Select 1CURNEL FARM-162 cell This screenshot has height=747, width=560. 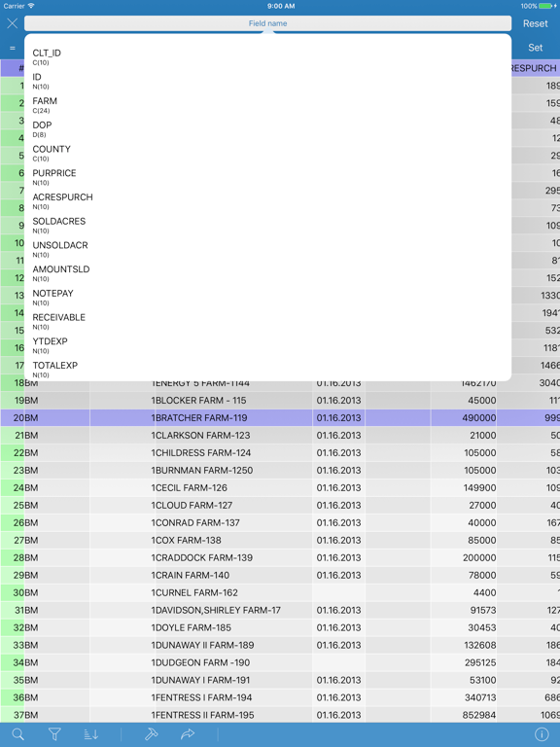click(x=231, y=592)
